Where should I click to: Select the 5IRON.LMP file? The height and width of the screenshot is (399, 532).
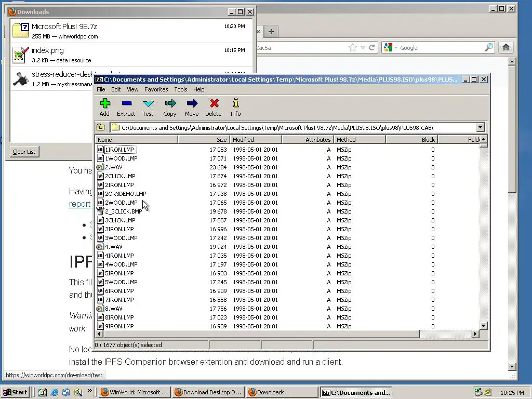tap(119, 273)
